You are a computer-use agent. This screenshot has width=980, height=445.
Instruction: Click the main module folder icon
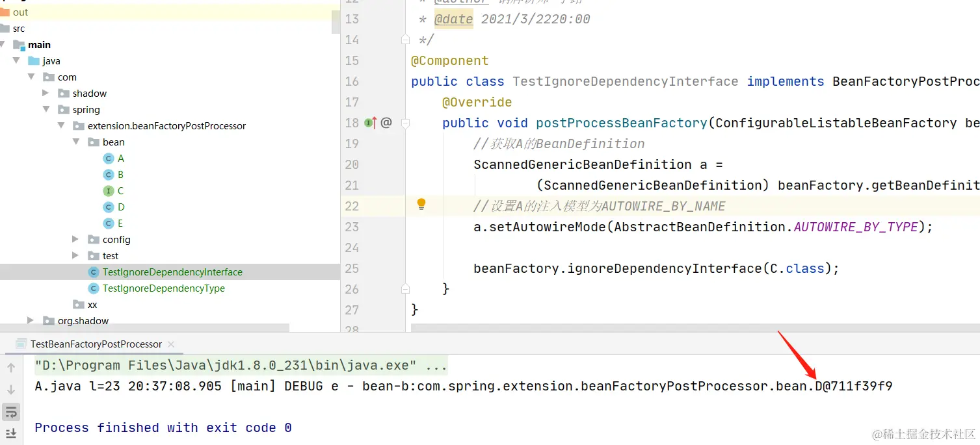coord(20,45)
